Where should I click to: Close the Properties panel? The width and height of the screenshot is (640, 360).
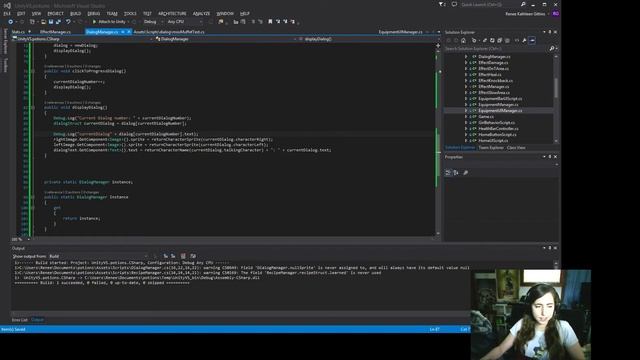click(x=555, y=157)
